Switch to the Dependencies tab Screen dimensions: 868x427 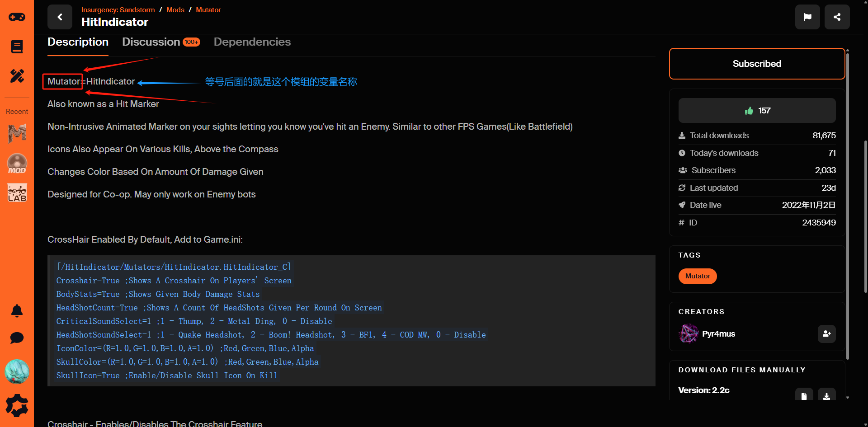252,42
